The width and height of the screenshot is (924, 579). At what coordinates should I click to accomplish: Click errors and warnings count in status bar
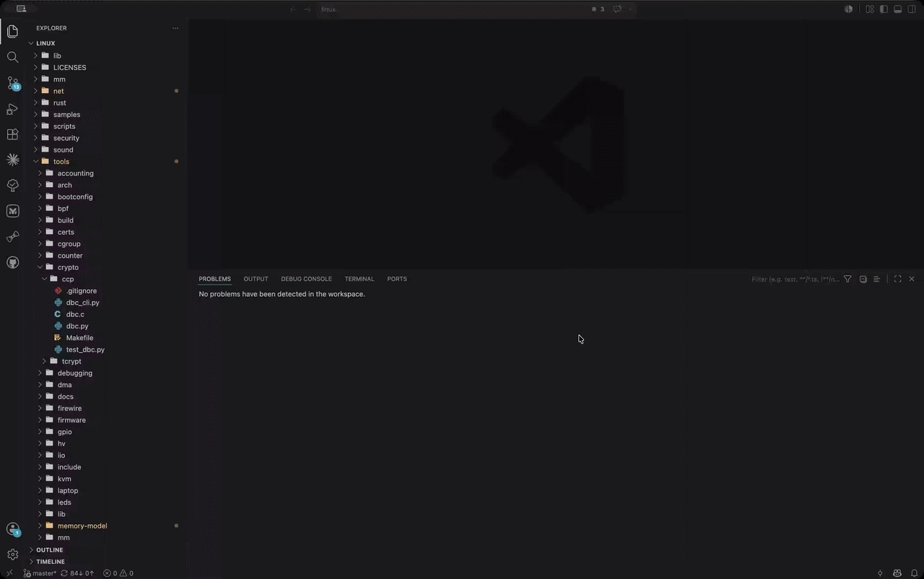118,573
